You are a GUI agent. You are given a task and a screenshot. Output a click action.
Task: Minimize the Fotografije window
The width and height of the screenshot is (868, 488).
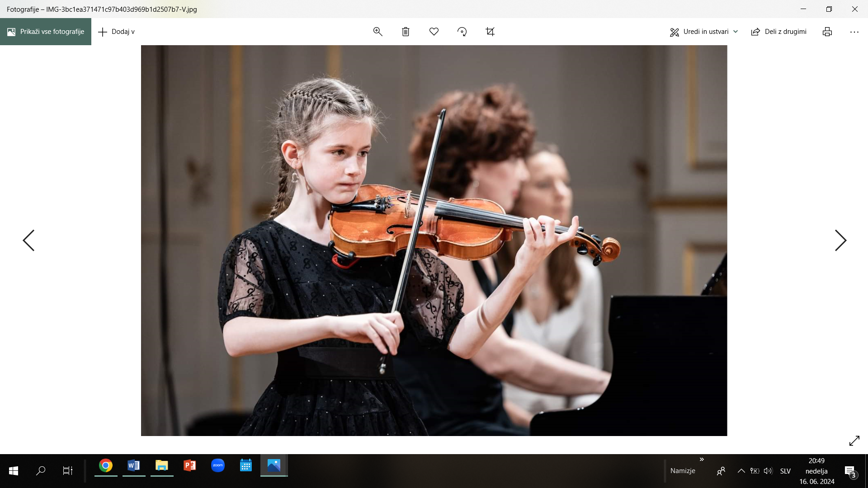(x=803, y=9)
